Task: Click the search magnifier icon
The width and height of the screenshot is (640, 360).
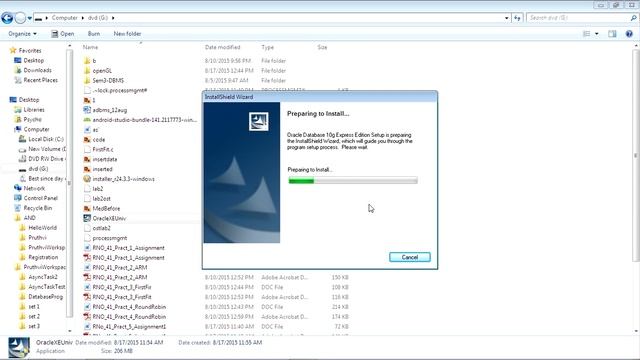Action: coord(633,18)
